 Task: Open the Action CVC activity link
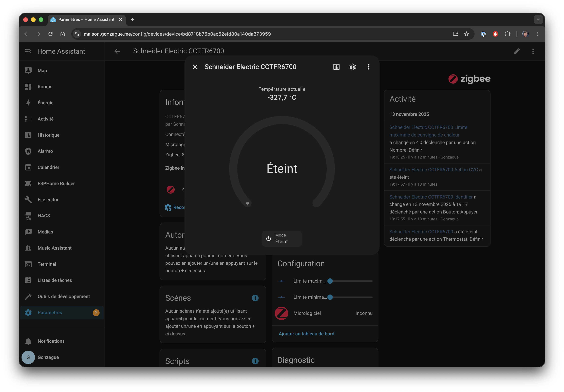pyautogui.click(x=434, y=169)
